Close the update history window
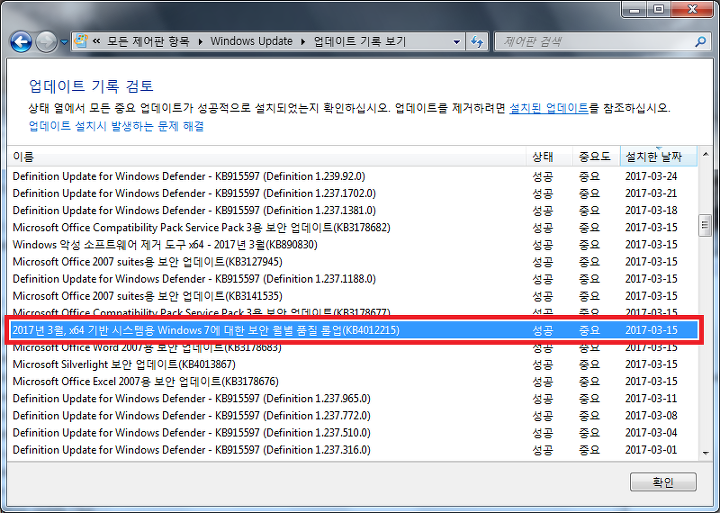This screenshot has height=513, width=720. (x=693, y=9)
